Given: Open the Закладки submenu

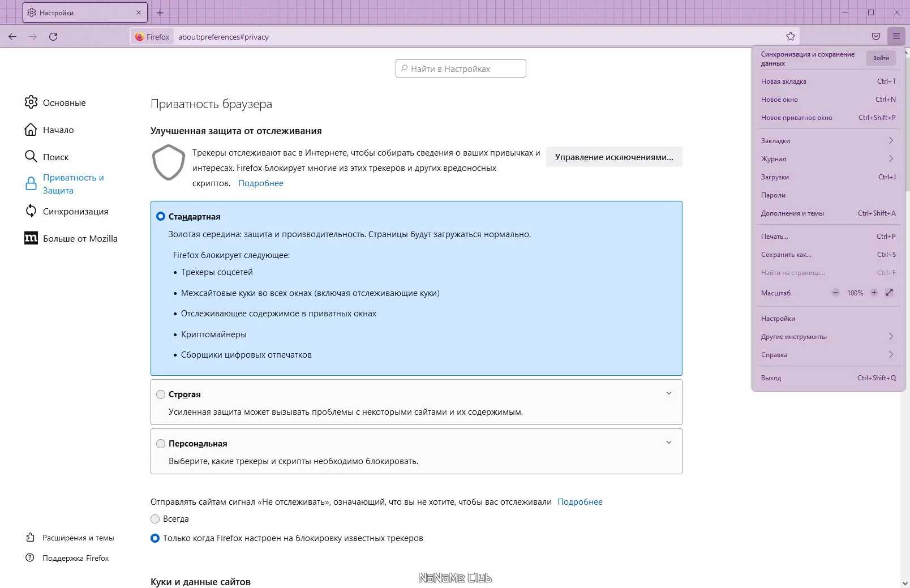Looking at the screenshot, I should (826, 141).
